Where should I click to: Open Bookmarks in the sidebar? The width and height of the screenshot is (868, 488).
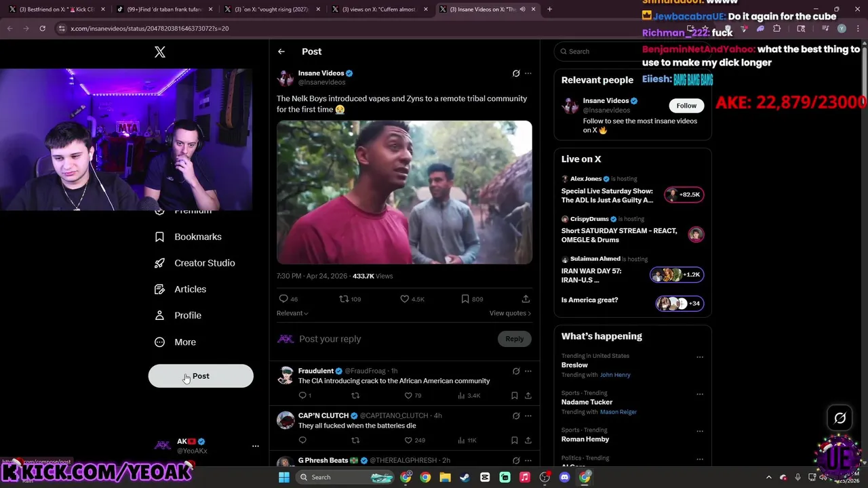pos(188,237)
